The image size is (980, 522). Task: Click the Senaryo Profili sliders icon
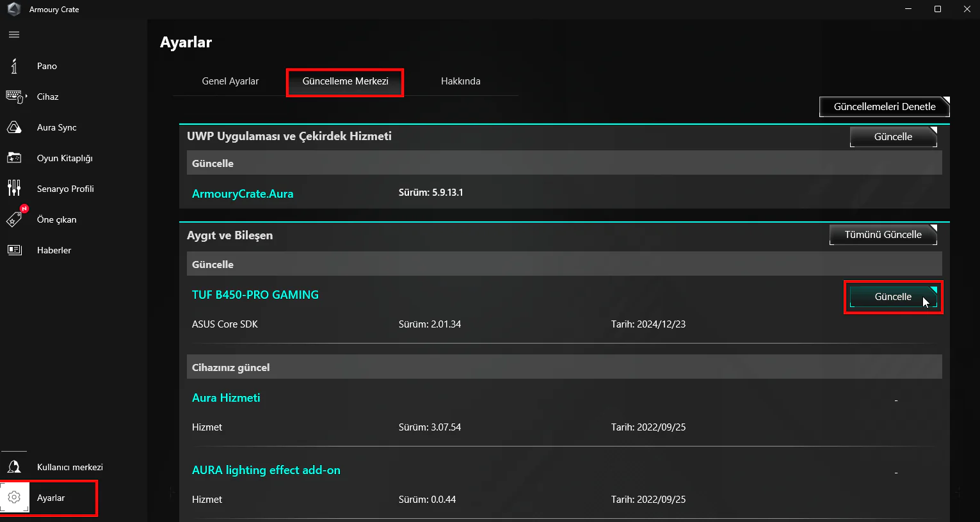[14, 188]
